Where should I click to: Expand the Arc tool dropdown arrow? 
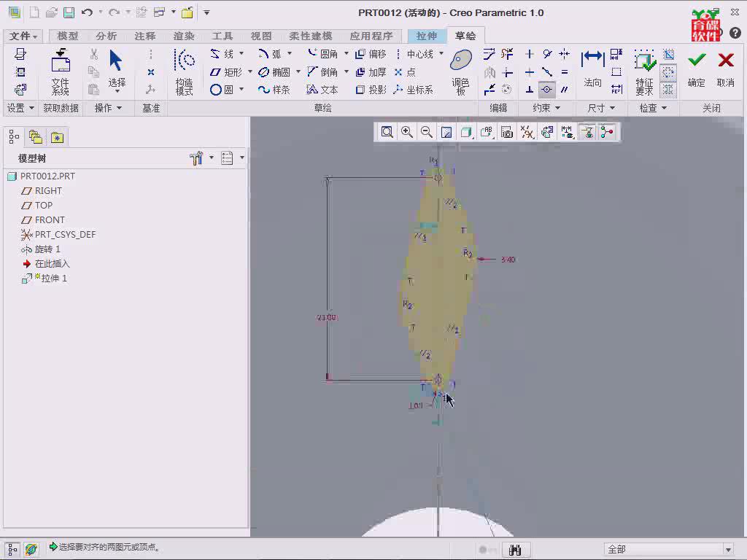289,53
